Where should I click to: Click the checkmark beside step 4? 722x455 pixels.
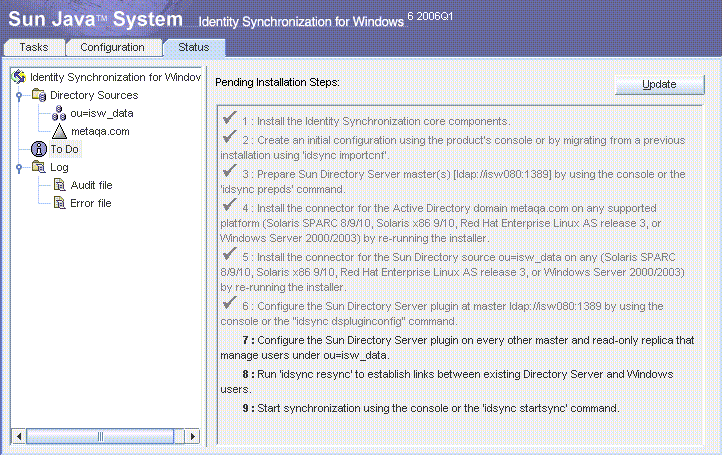[229, 205]
